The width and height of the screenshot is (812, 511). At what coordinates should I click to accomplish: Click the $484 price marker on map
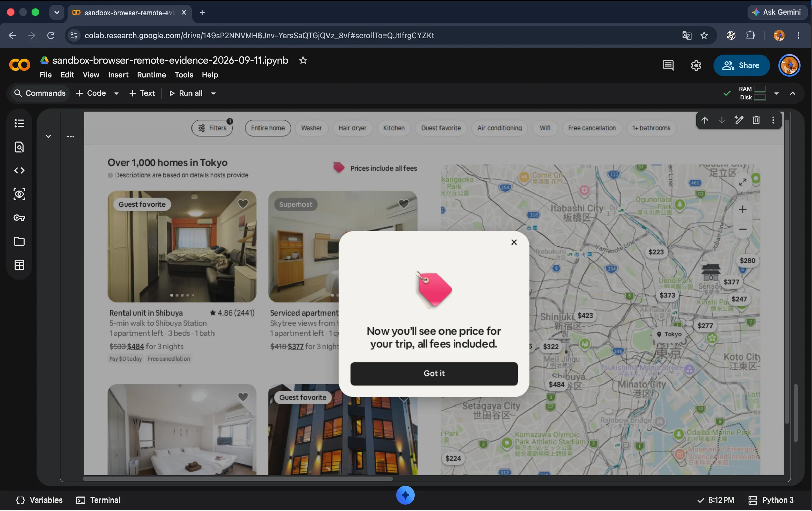(x=557, y=385)
